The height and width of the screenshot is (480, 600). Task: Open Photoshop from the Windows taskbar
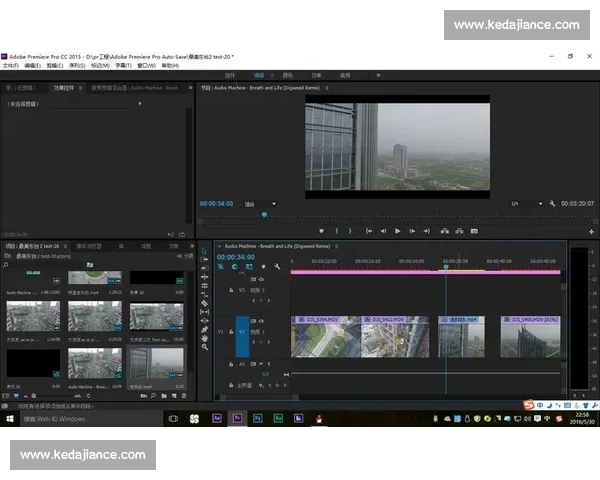click(x=258, y=418)
